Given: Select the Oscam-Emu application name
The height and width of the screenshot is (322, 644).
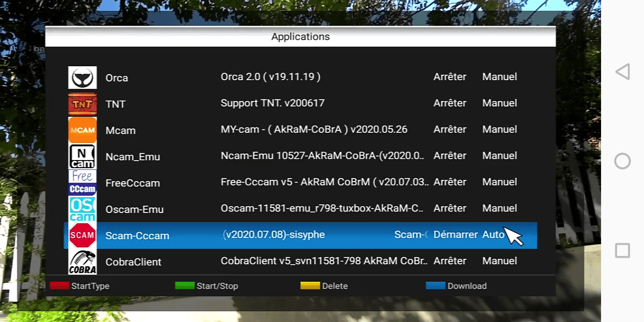Looking at the screenshot, I should pos(135,209).
